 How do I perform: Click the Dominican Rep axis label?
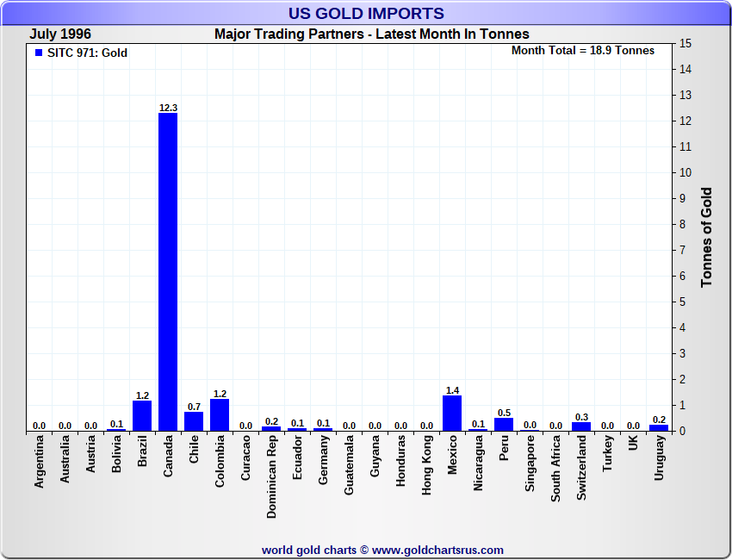point(272,476)
